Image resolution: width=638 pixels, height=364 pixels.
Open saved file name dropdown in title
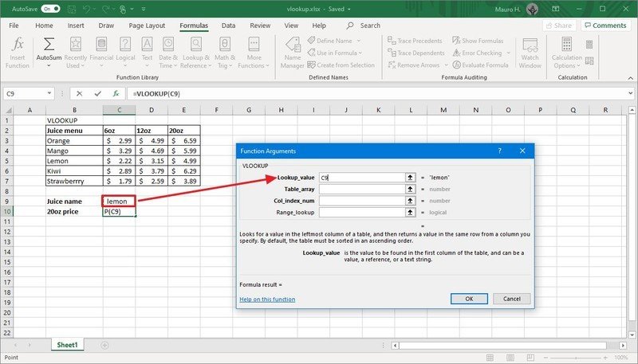349,9
